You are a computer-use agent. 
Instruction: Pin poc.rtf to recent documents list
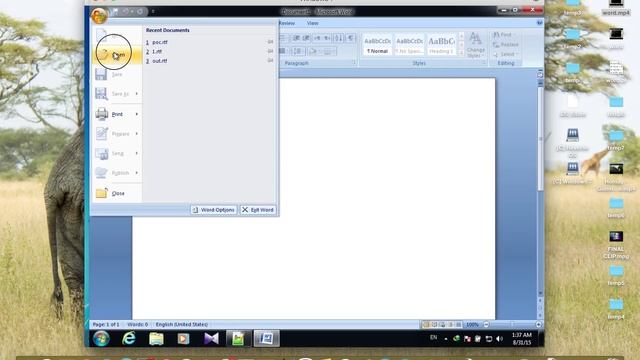(x=270, y=42)
